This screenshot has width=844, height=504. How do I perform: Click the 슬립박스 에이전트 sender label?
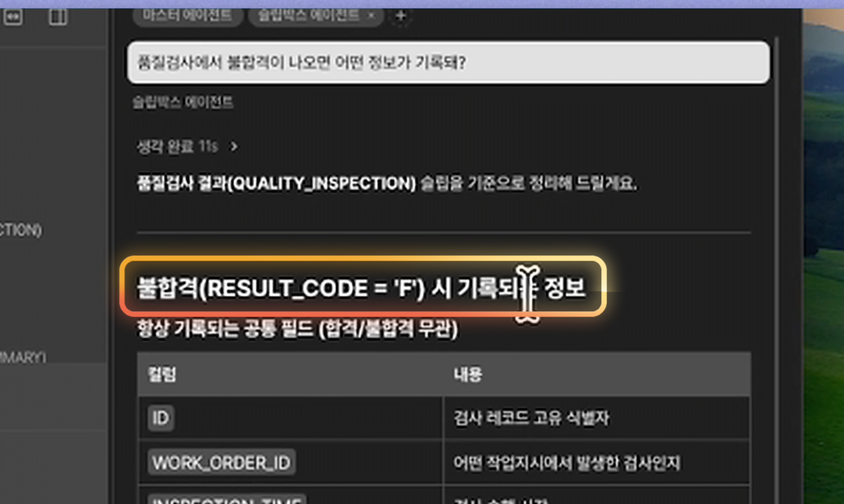183,103
